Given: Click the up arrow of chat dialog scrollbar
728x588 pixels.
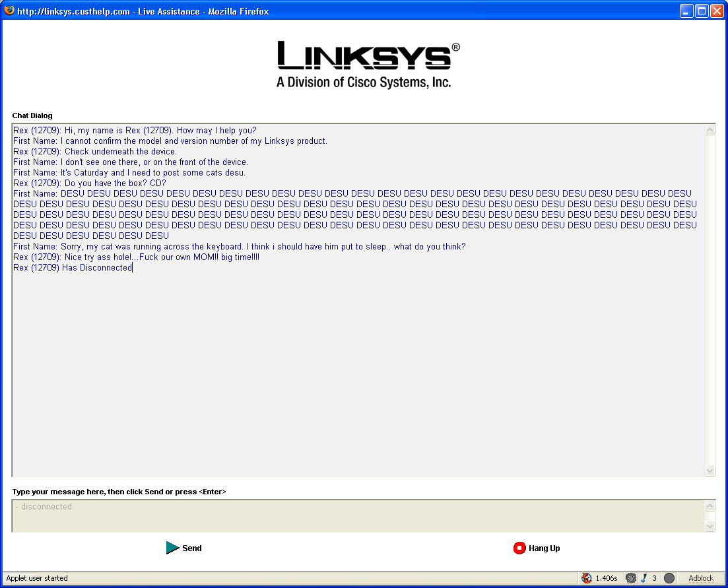Looking at the screenshot, I should 710,130.
